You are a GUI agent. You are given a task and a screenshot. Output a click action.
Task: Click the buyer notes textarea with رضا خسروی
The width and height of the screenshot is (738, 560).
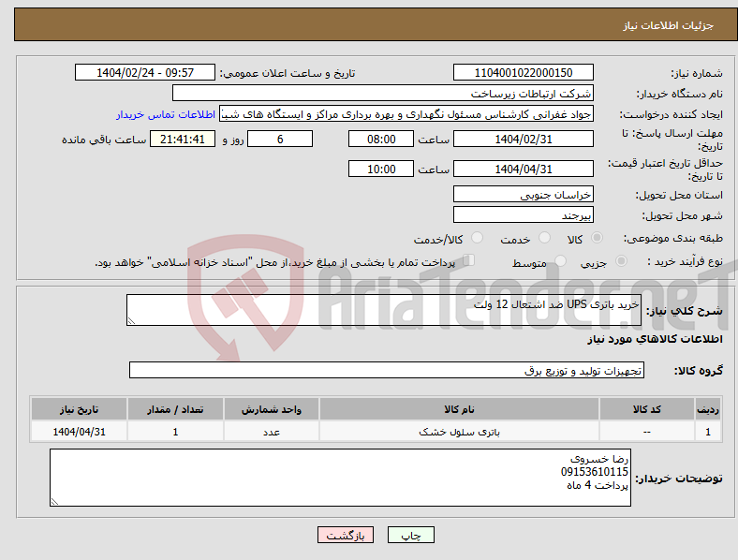pyautogui.click(x=340, y=478)
